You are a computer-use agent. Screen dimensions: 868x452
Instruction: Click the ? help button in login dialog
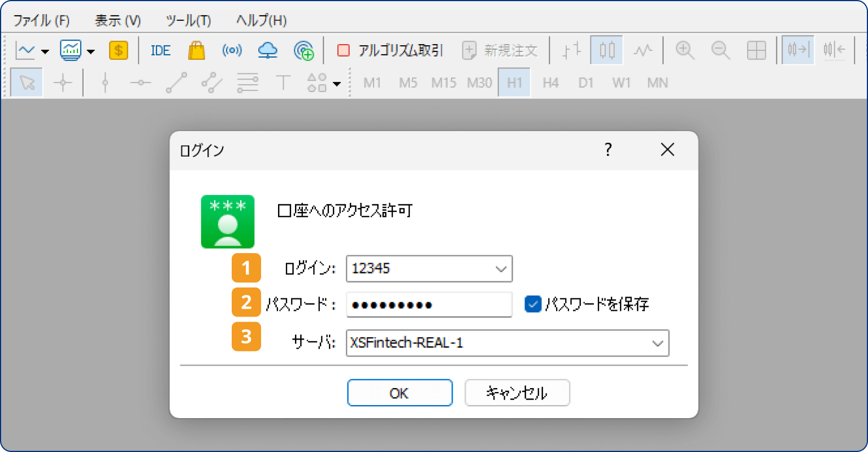pos(608,150)
